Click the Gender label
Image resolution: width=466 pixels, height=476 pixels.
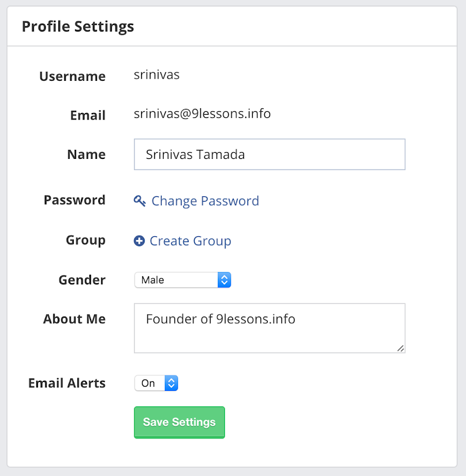pos(82,280)
